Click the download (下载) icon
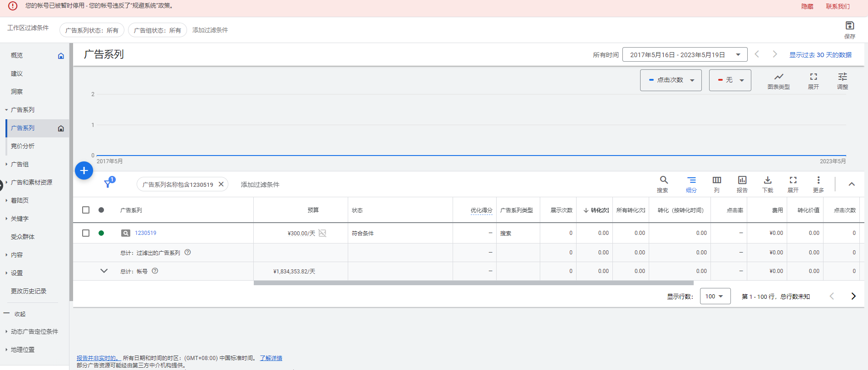 click(x=768, y=180)
